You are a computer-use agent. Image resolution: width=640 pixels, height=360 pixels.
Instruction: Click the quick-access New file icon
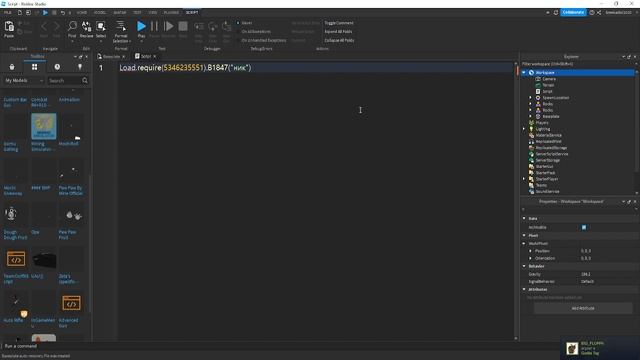point(20,13)
